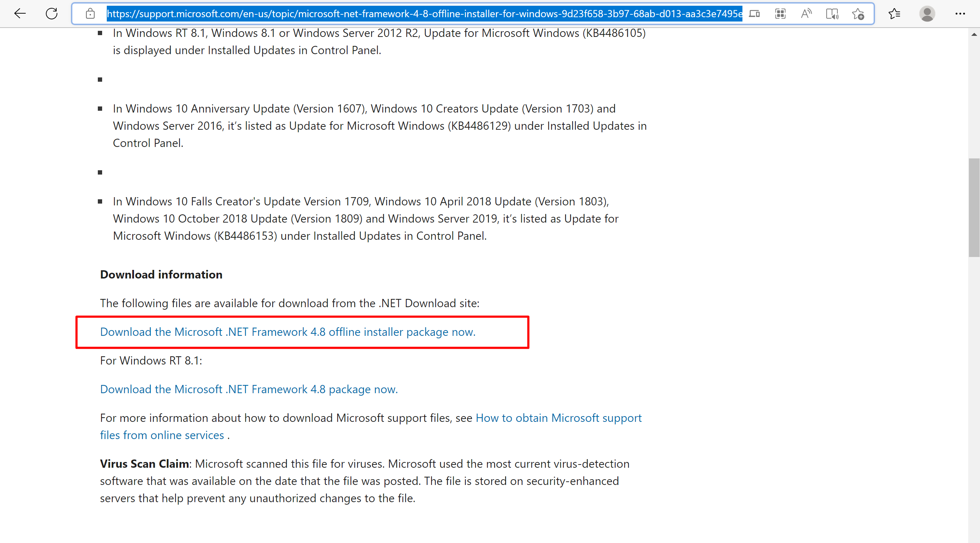Screen dimensions: 980x543
Task: Click the 'For Windows RT 8.1:' text
Action: pyautogui.click(x=151, y=360)
